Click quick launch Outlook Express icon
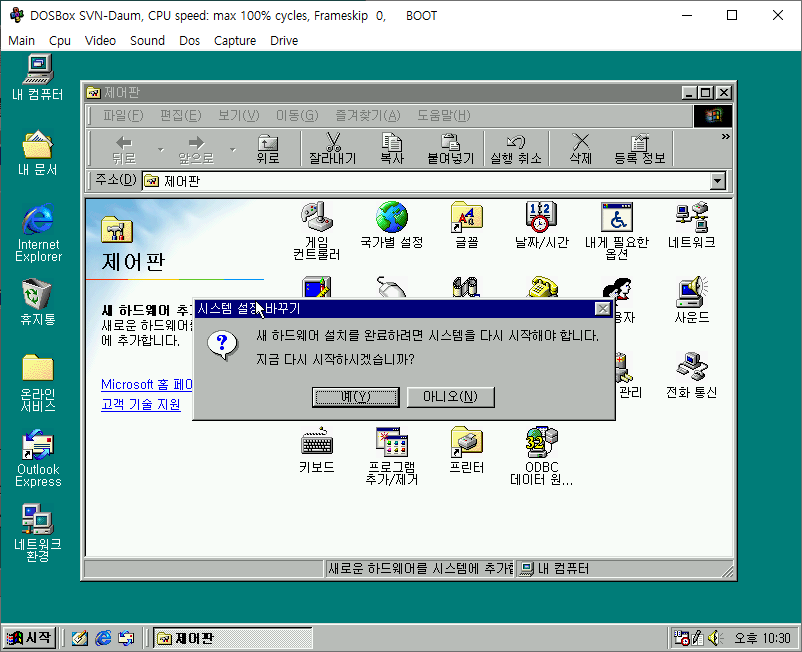This screenshot has height=652, width=802. tap(126, 638)
